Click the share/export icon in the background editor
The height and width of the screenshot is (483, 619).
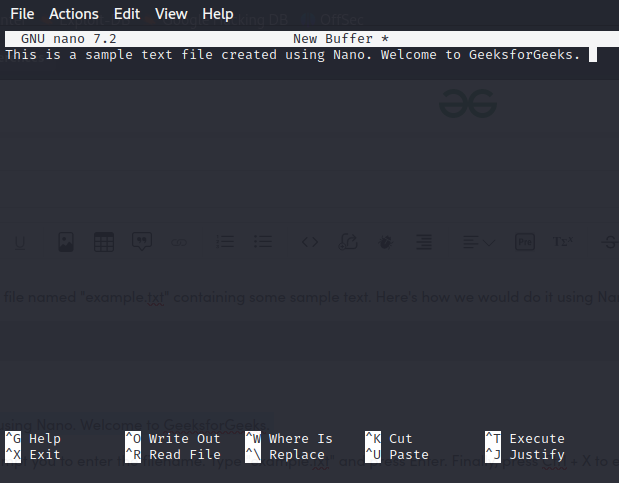(x=348, y=242)
